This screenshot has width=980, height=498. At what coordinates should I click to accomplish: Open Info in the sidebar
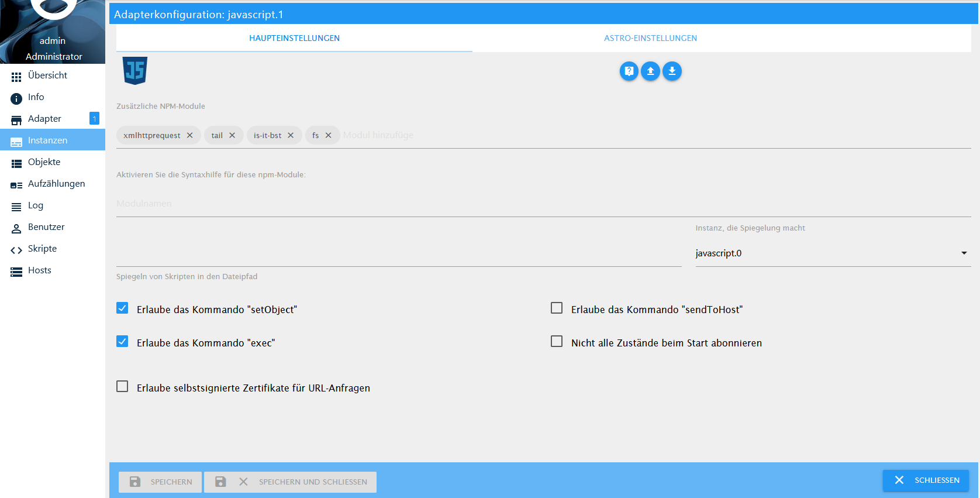tap(53, 97)
